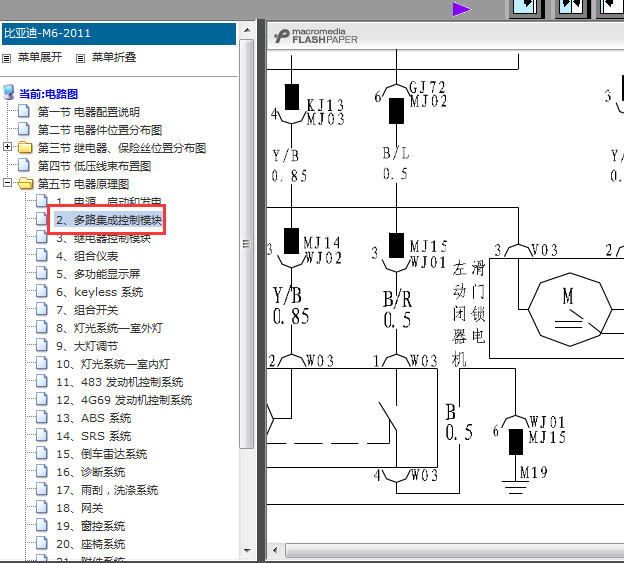Click the 当前:电路图 root link

[48, 94]
